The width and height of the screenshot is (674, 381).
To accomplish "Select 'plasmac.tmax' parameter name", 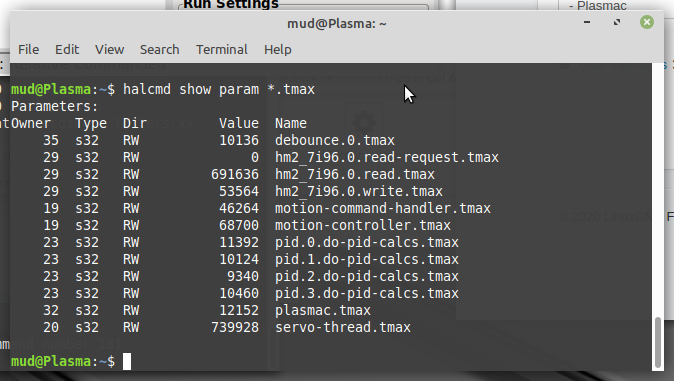I will [323, 310].
